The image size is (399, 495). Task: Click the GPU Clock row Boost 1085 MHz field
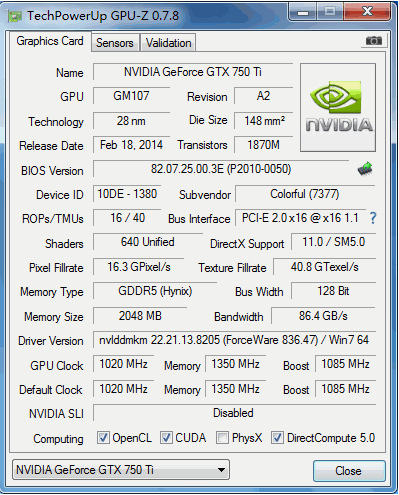(x=345, y=364)
